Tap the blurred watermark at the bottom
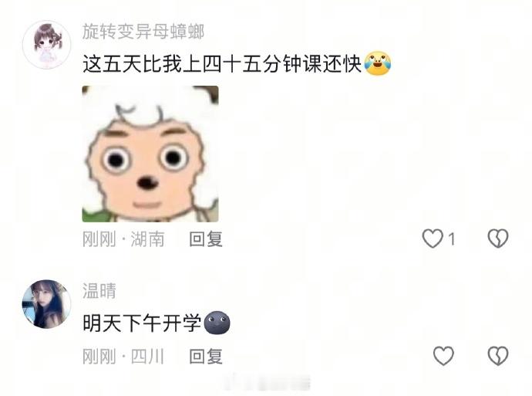 [266, 382]
